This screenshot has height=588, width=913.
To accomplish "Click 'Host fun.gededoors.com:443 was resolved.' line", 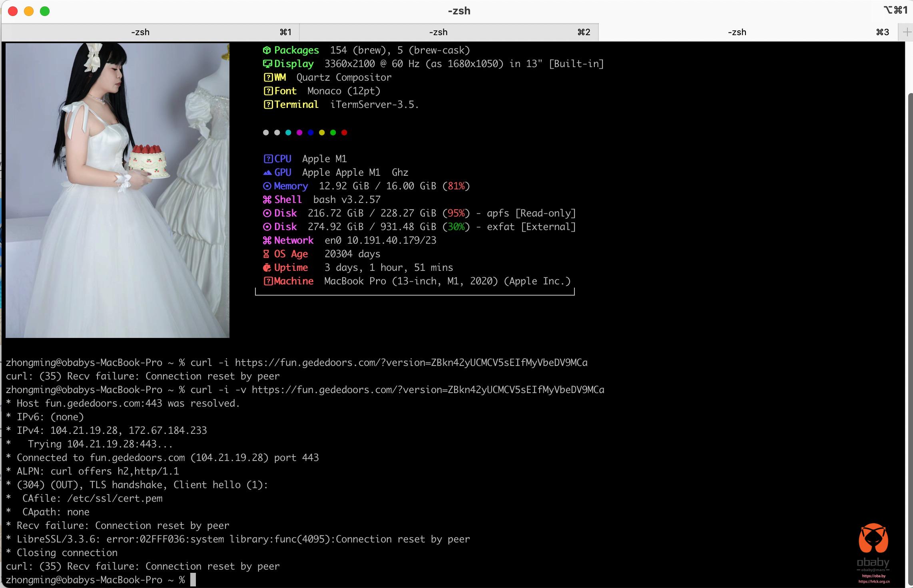I will (128, 403).
